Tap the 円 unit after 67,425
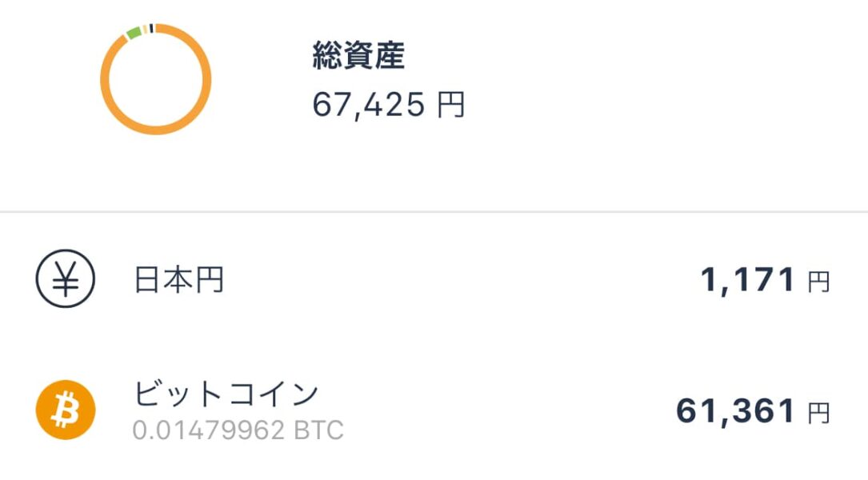The width and height of the screenshot is (868, 480). pos(451,105)
